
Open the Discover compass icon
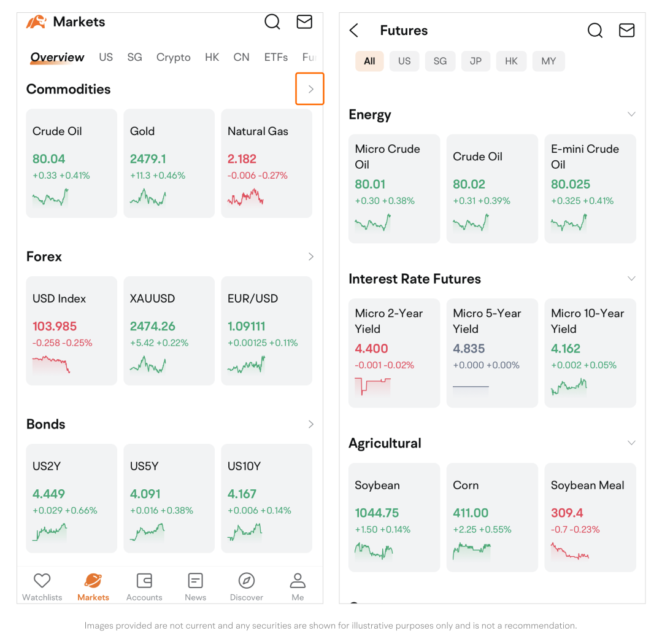[x=246, y=586]
